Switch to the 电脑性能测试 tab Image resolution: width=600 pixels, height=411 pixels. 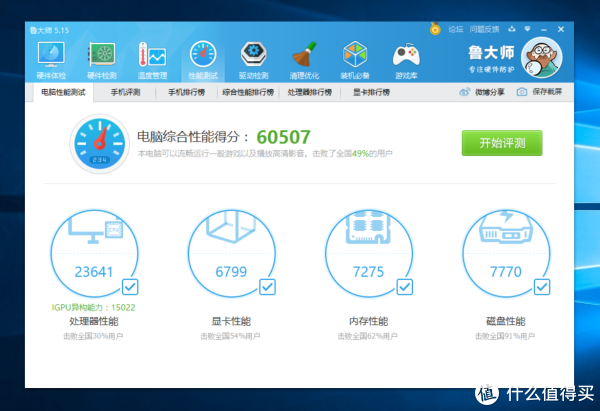63,92
